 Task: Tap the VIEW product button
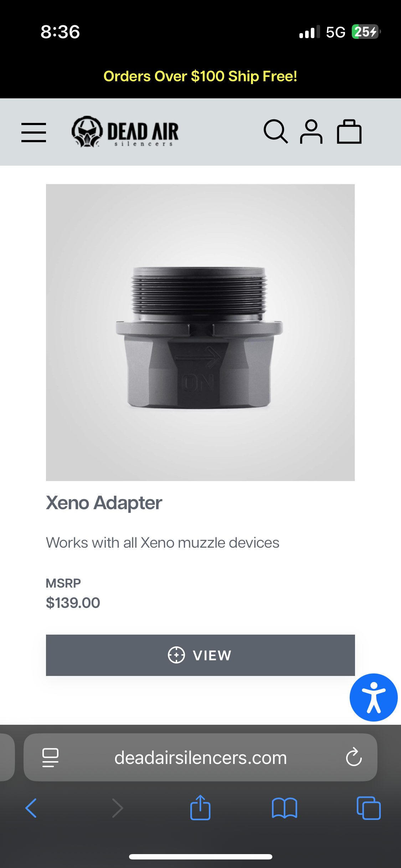point(200,655)
